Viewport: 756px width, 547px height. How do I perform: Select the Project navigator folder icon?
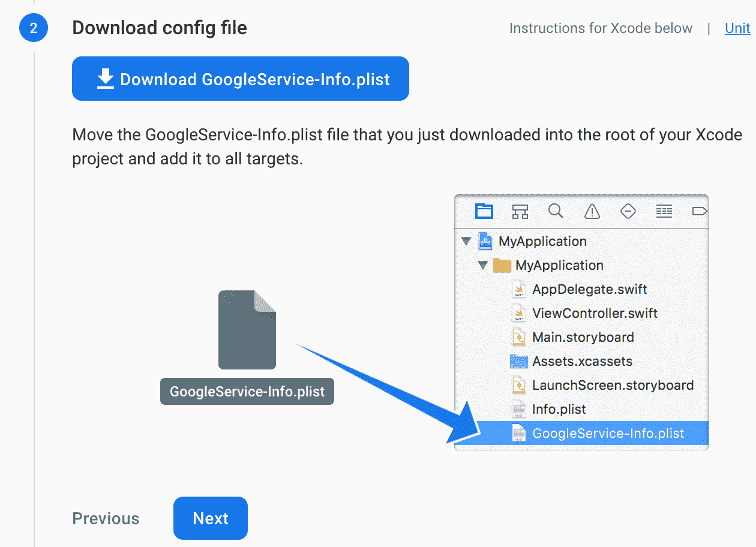484,211
